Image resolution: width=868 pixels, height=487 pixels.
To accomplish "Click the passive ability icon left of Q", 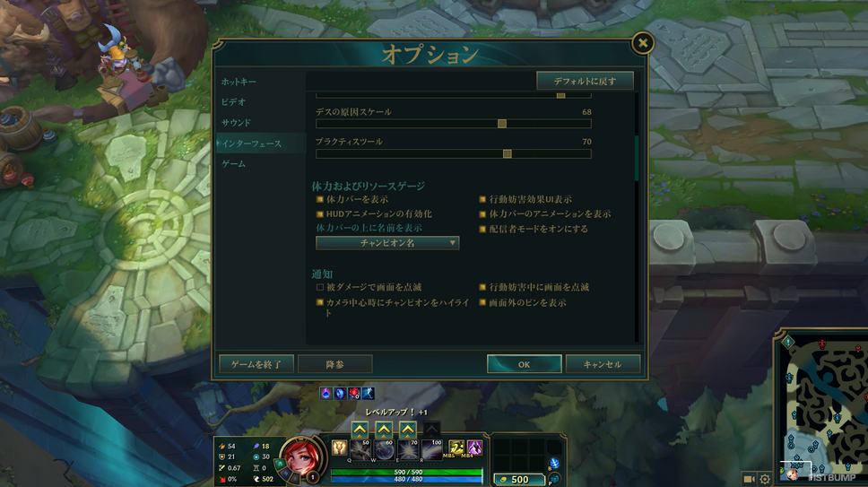I will tap(339, 448).
